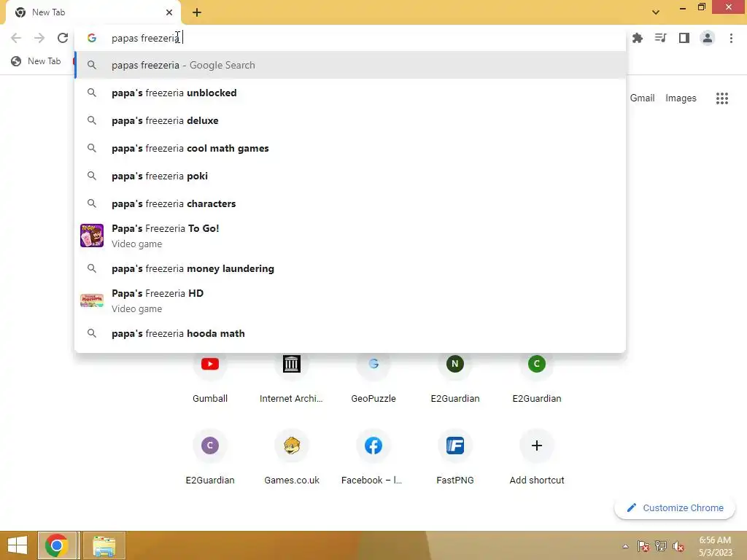Open Action Center flag icon in tray
The image size is (747, 560).
pyautogui.click(x=643, y=546)
